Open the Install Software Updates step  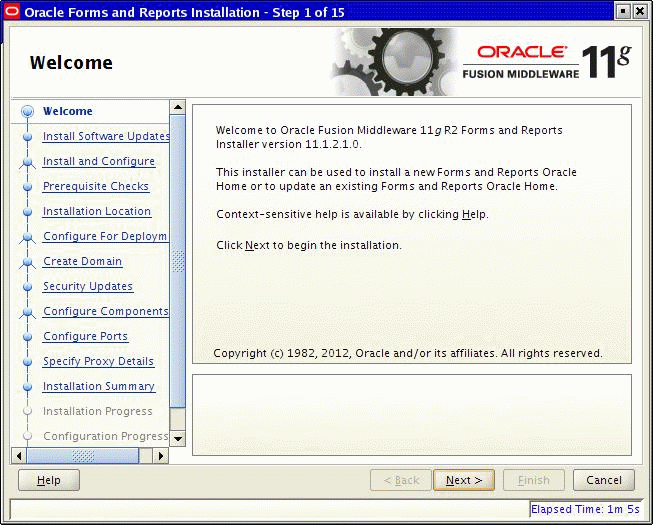[106, 136]
